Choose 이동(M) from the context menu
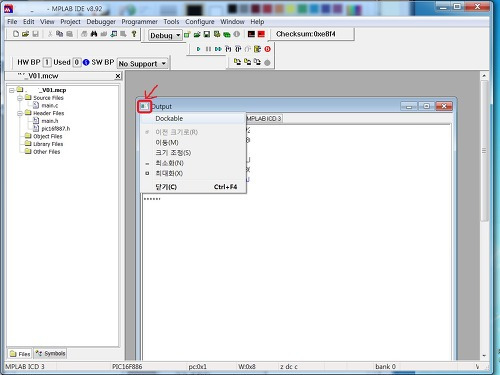 point(193,142)
